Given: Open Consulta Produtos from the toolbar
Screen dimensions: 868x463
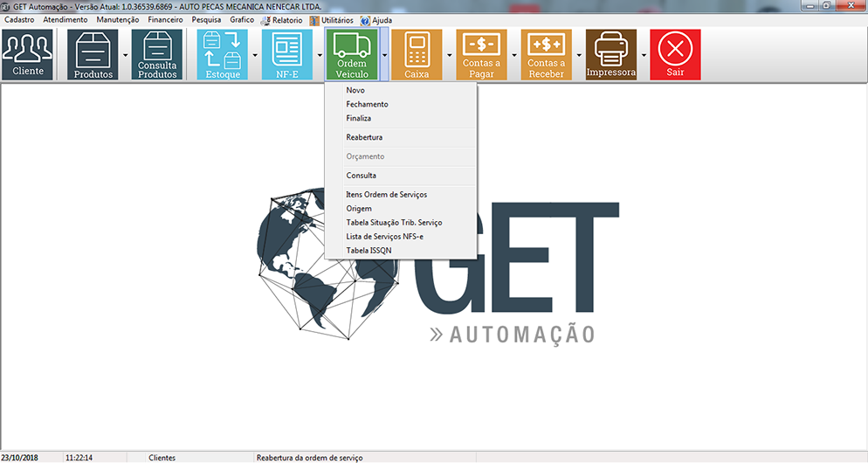Looking at the screenshot, I should tap(157, 54).
